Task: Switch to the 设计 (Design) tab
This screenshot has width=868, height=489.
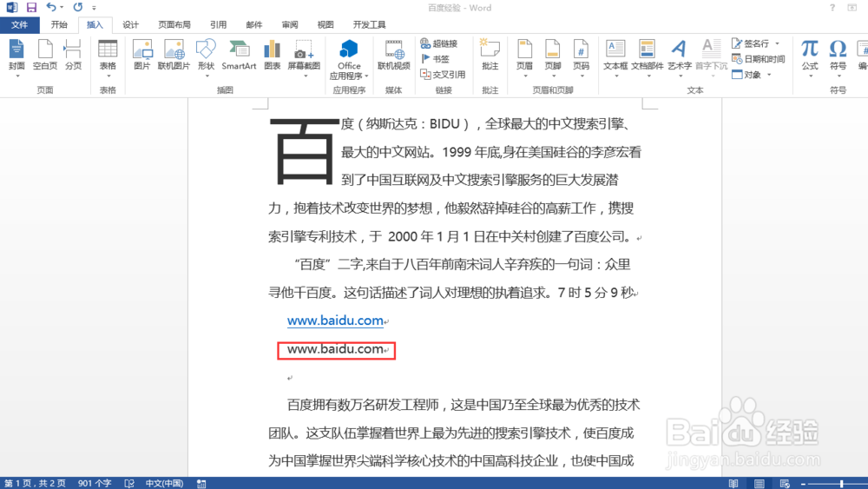Action: (x=131, y=25)
